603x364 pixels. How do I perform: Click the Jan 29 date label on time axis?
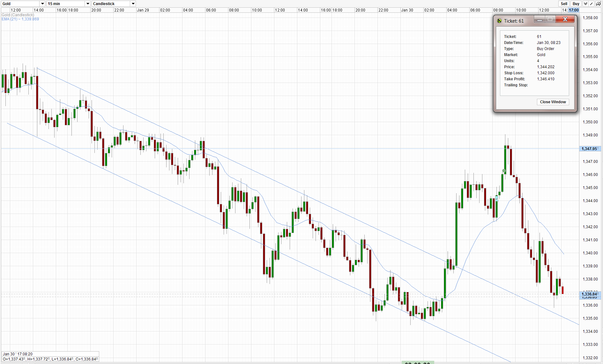143,10
